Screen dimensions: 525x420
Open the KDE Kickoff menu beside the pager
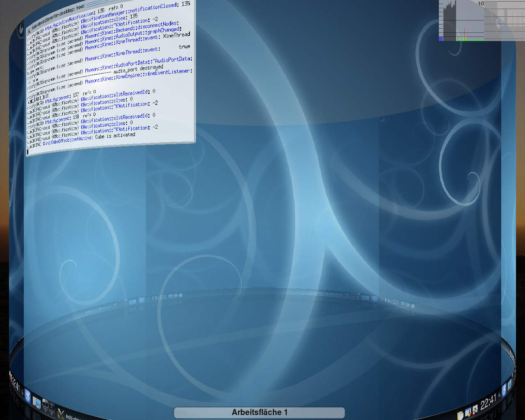click(x=27, y=396)
